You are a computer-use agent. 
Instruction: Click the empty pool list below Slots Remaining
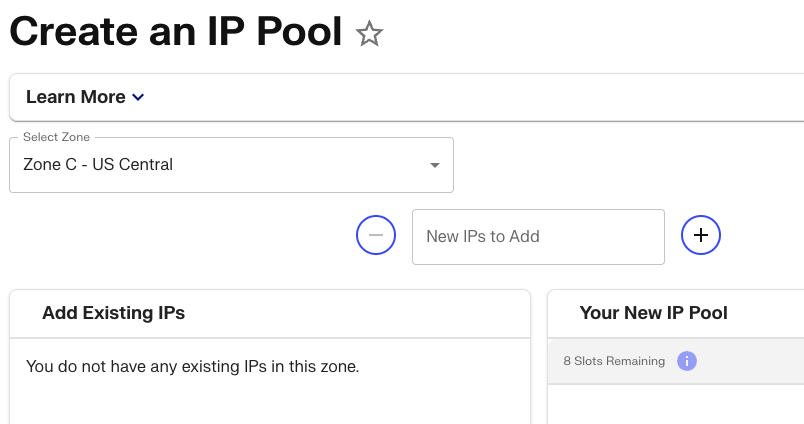[676, 404]
